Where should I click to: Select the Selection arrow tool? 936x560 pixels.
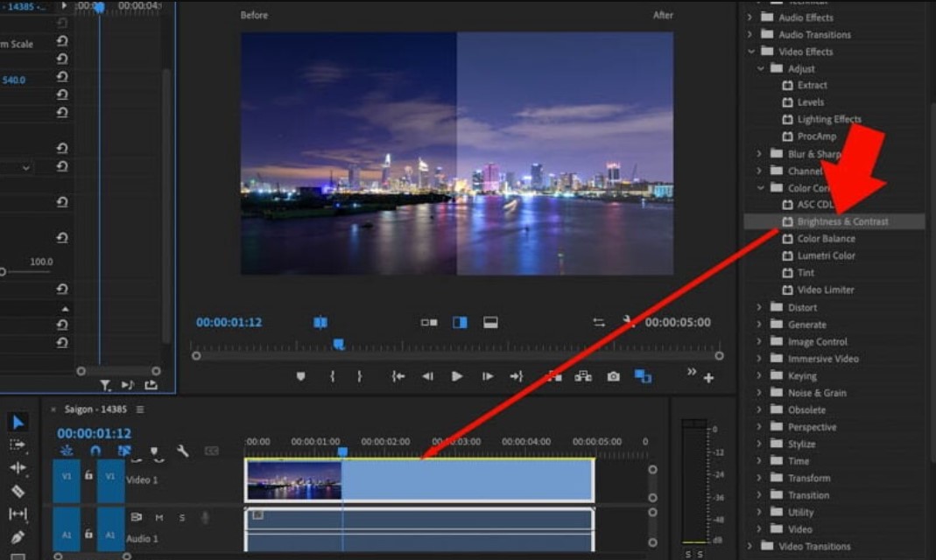click(x=18, y=423)
